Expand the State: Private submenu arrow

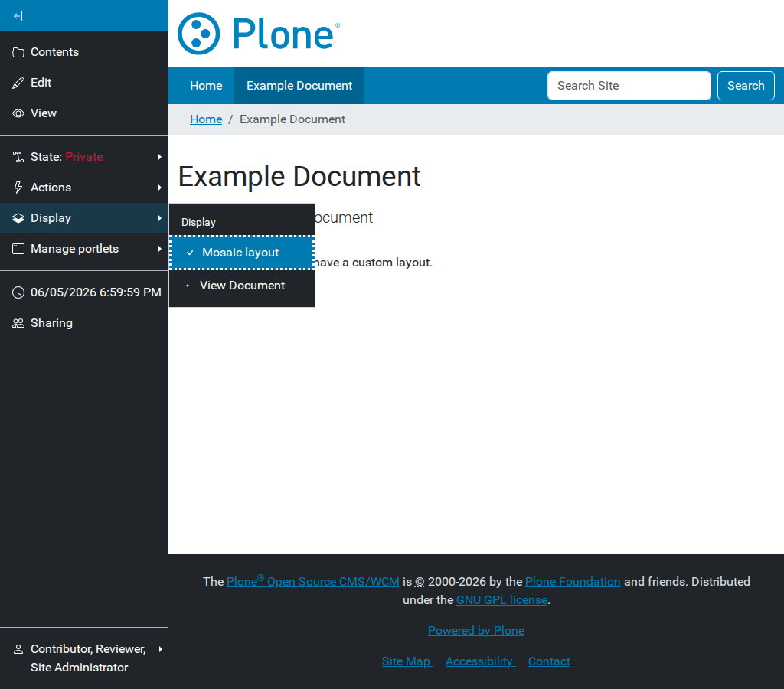pos(159,157)
